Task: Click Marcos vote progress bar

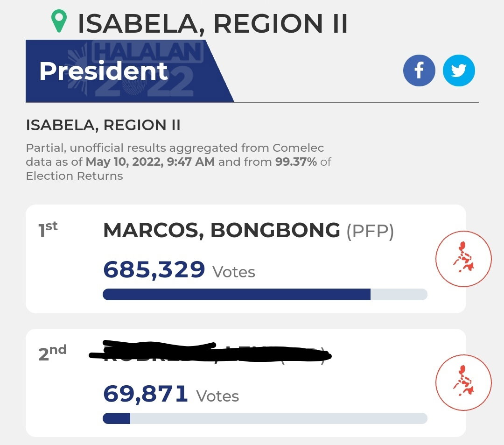Action: pos(265,294)
